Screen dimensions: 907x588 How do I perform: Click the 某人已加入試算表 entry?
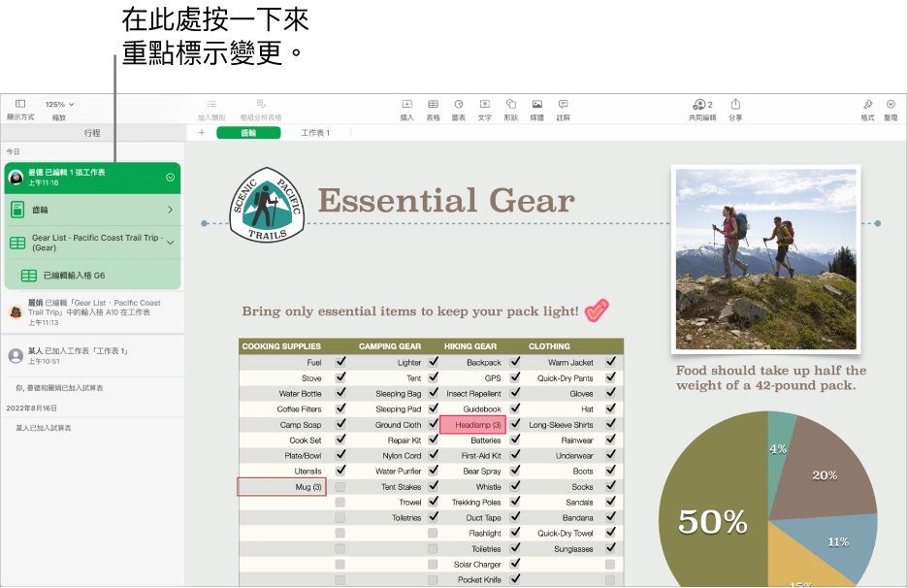[x=44, y=428]
